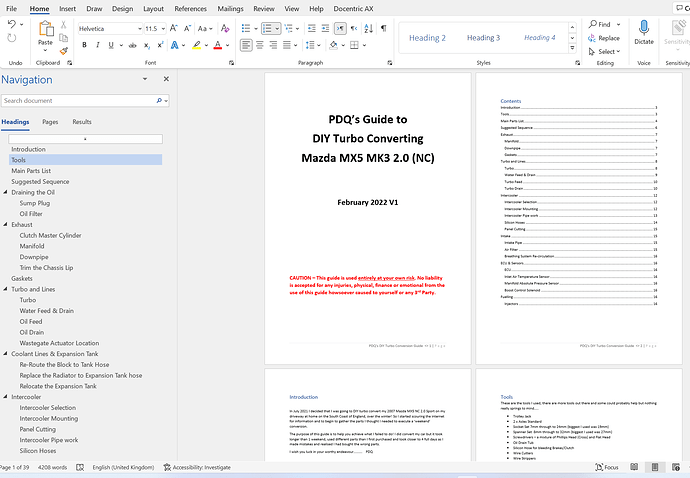Image resolution: width=690 pixels, height=478 pixels.
Task: Open the Select dropdown in Editing
Action: point(605,51)
